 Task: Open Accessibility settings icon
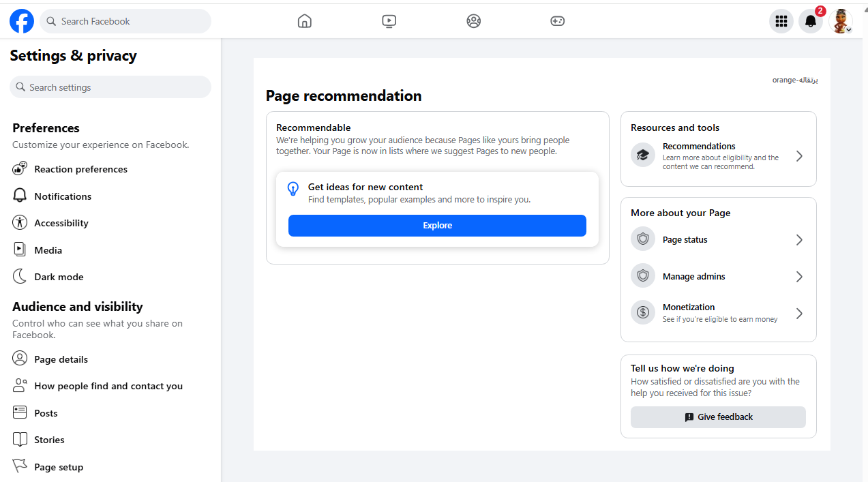pyautogui.click(x=20, y=223)
